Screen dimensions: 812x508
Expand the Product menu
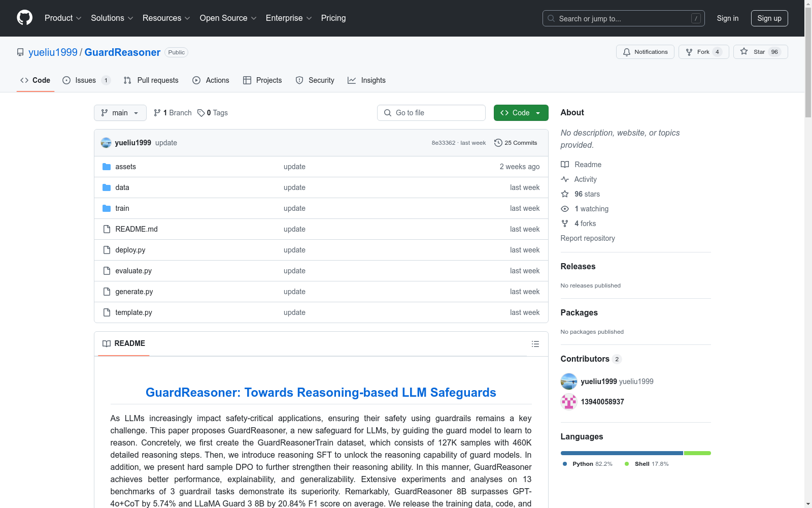click(63, 18)
